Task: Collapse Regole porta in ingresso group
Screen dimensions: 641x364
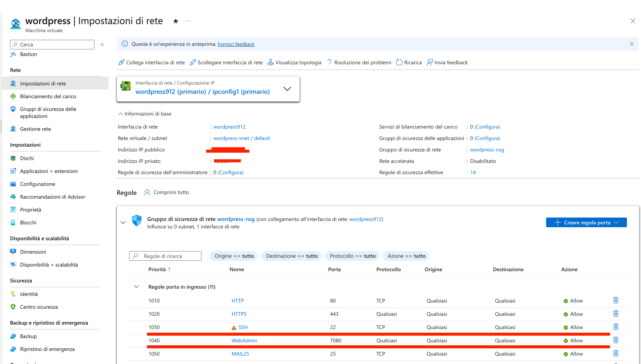Action: (136, 287)
